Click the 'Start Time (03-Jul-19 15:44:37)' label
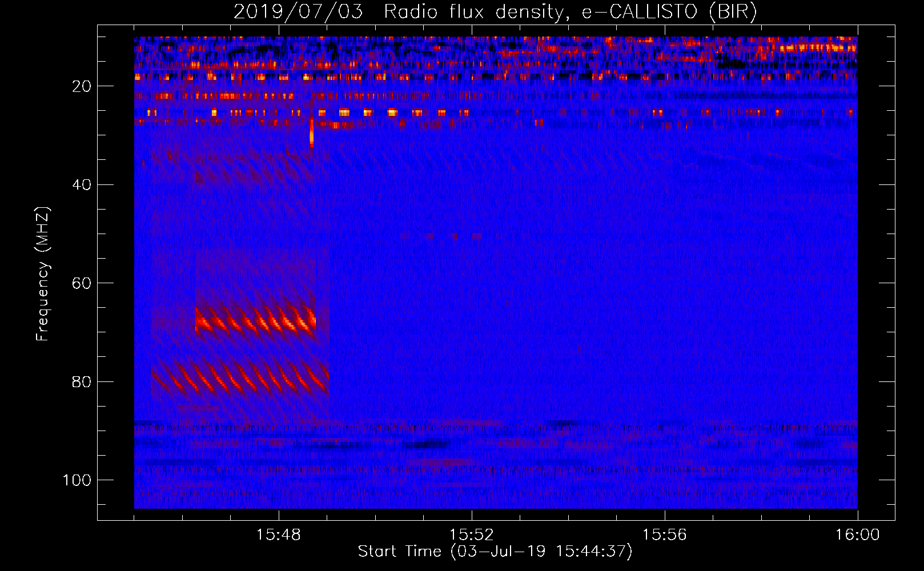Screen dimensions: 924x571 pos(495,552)
